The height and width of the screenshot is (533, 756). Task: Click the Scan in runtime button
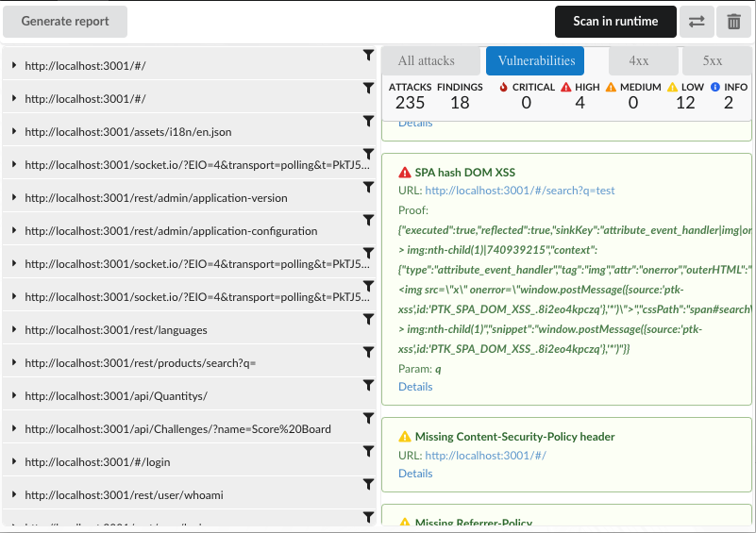(615, 22)
